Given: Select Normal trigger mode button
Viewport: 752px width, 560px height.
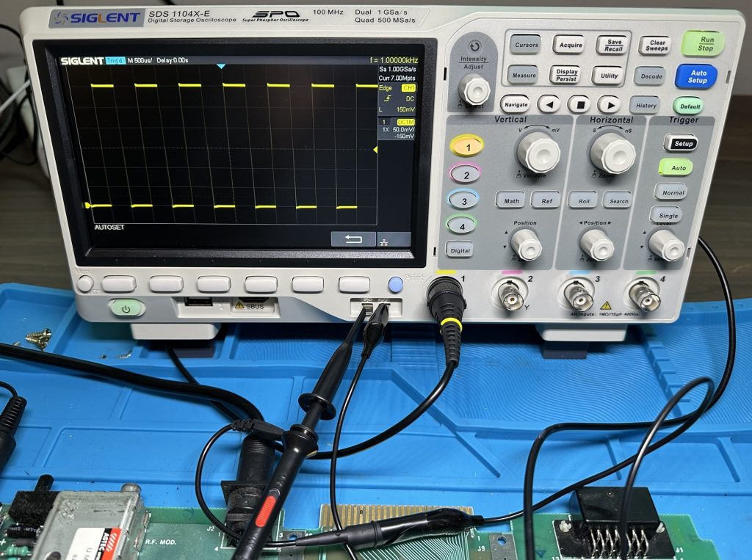Looking at the screenshot, I should tap(672, 192).
